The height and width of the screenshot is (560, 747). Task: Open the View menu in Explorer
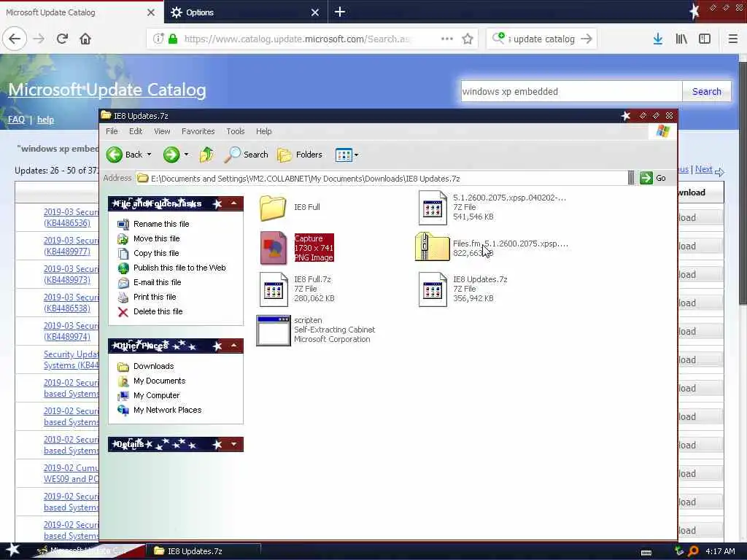pyautogui.click(x=162, y=131)
